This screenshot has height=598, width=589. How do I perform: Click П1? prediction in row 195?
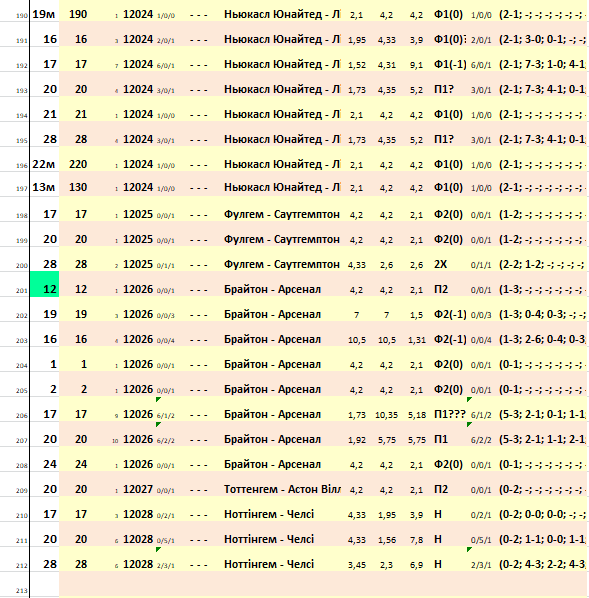click(444, 139)
